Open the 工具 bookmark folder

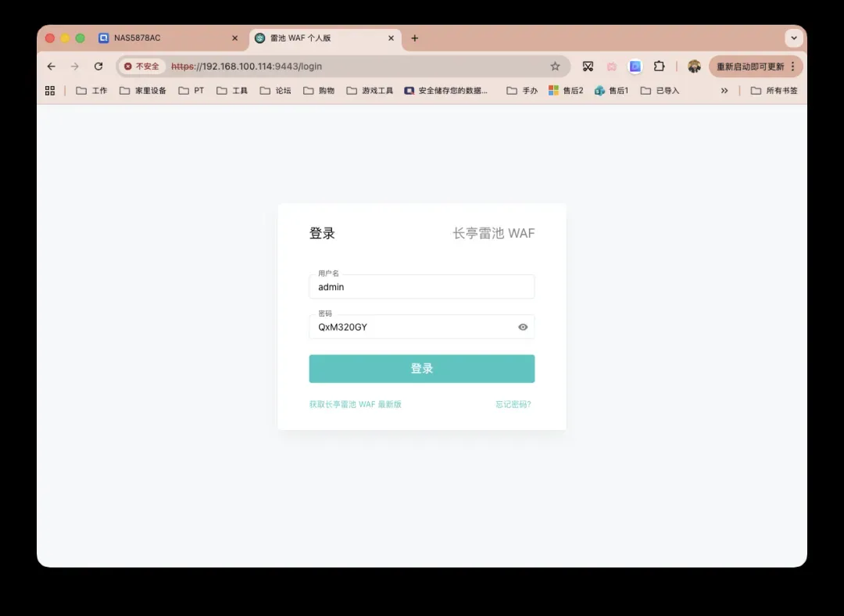coord(232,91)
